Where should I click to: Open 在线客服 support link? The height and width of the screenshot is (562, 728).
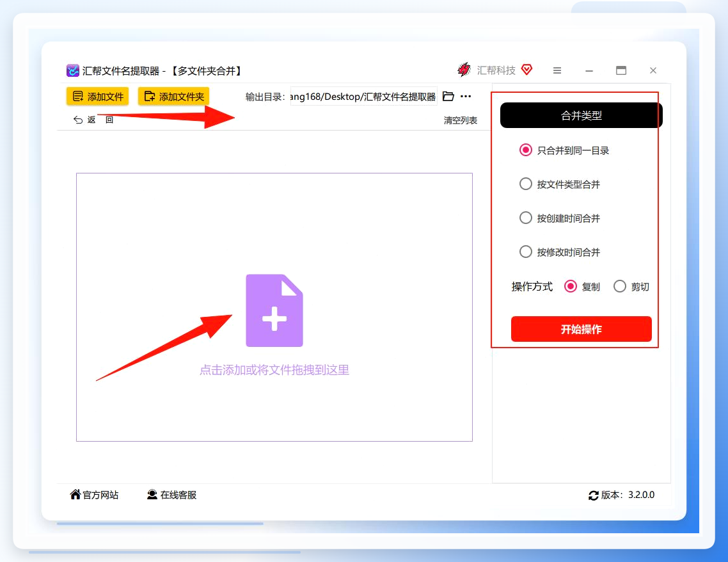click(x=171, y=495)
